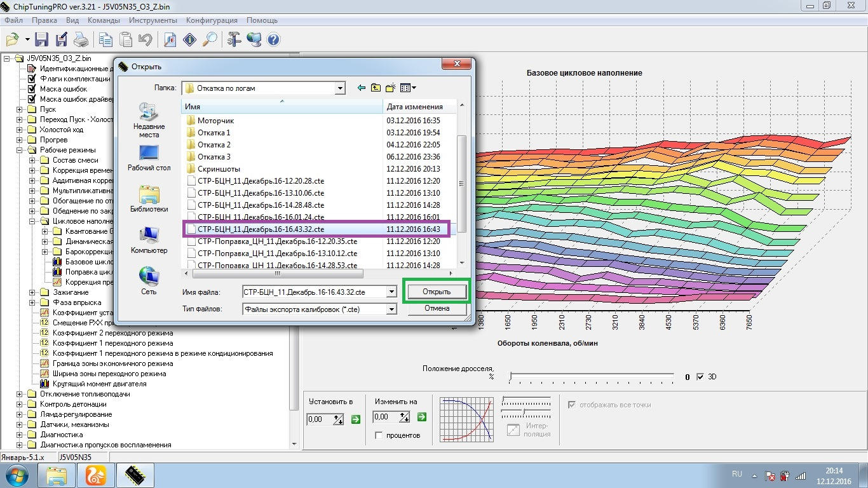Click the blue question mark help icon

coord(273,39)
